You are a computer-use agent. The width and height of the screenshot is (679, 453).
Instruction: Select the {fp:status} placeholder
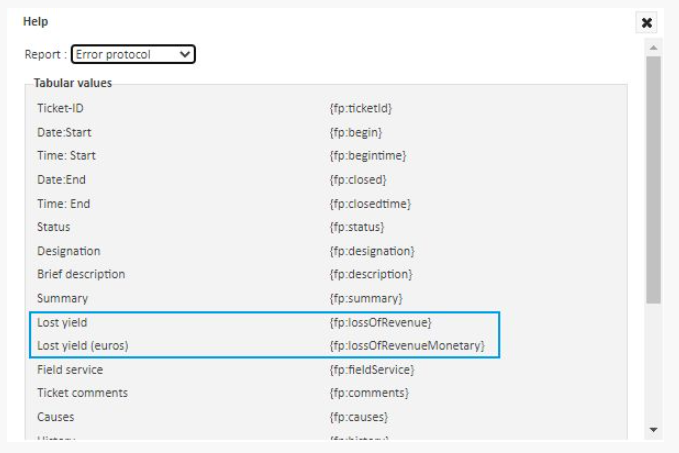click(357, 227)
